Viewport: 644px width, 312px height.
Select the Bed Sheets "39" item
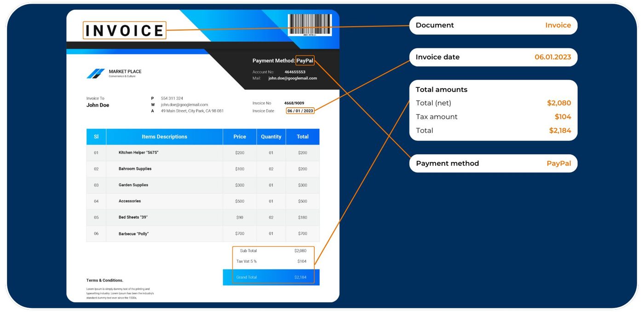coord(133,217)
